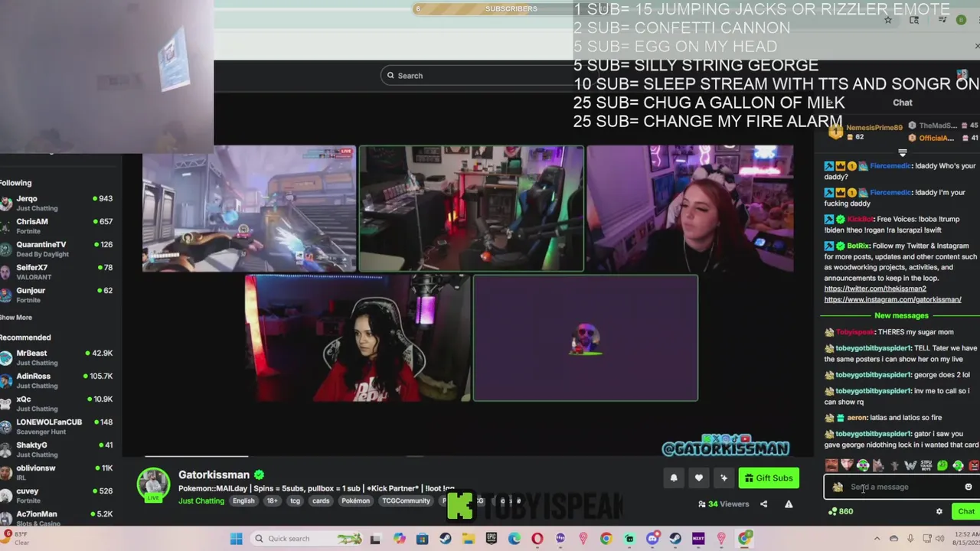Open oblivionsw recommended channel

coord(57,472)
